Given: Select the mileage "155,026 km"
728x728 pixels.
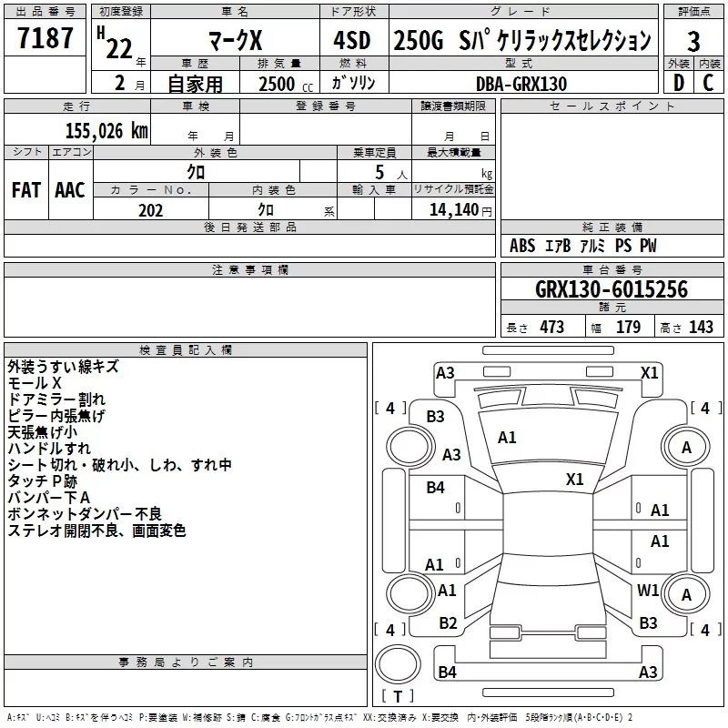Looking at the screenshot, I should click(x=106, y=130).
